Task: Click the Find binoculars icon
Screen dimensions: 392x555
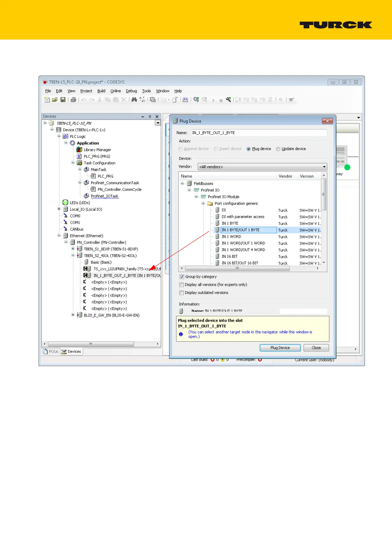Action: pos(134,100)
